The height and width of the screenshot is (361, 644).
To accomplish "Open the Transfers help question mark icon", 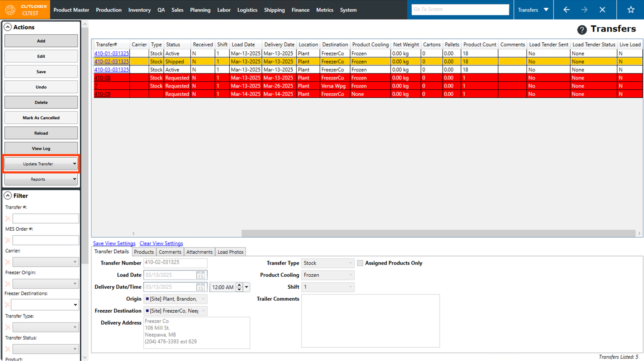I will [x=582, y=29].
